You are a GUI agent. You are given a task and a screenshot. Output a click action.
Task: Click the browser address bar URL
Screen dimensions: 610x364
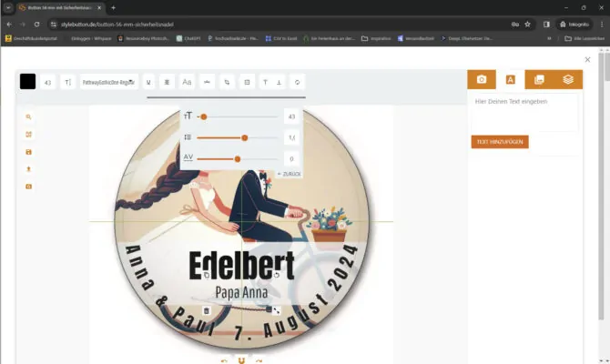point(117,25)
